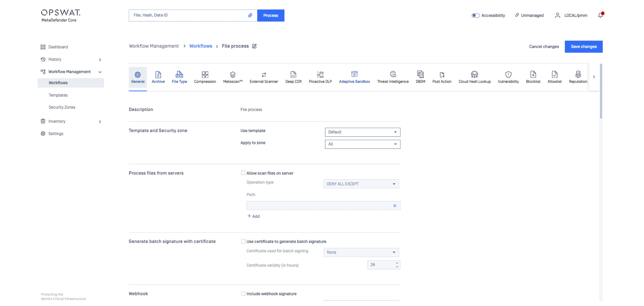Screen dimensions: 644x306
Task: Remove the path entry with the X
Action: click(x=394, y=206)
